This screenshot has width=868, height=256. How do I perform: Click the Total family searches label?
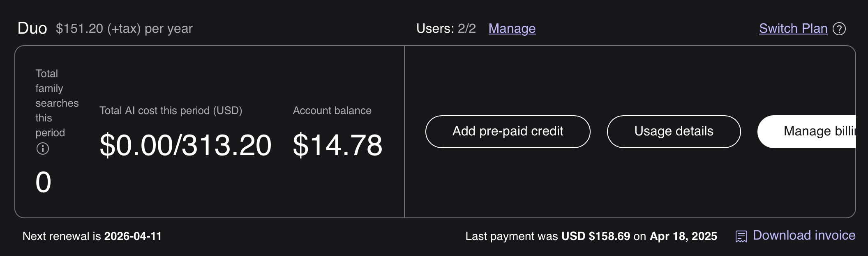56,103
